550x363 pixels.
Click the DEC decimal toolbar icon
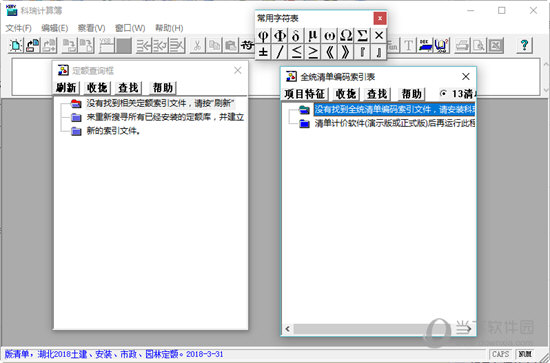tap(425, 46)
